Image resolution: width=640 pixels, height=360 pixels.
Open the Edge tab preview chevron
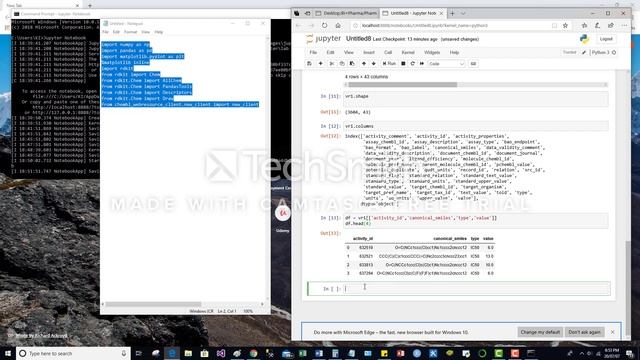point(463,13)
